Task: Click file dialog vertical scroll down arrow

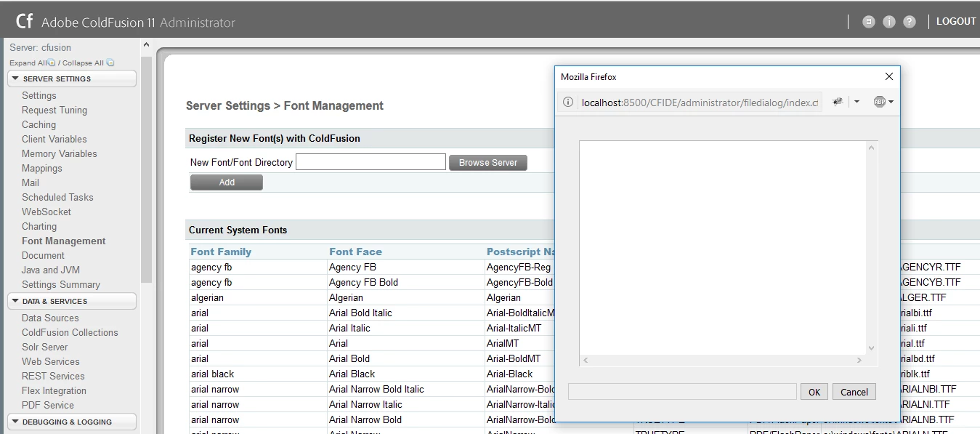Action: point(872,348)
